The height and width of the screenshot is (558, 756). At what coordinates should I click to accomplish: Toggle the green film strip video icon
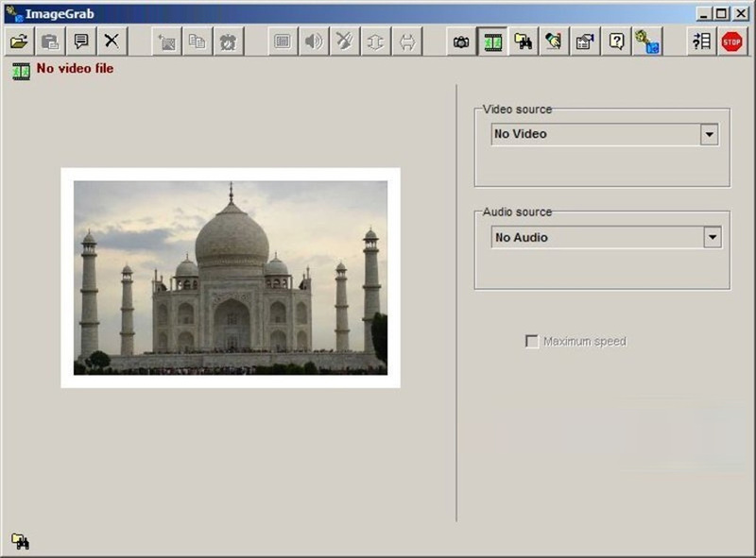pos(492,42)
